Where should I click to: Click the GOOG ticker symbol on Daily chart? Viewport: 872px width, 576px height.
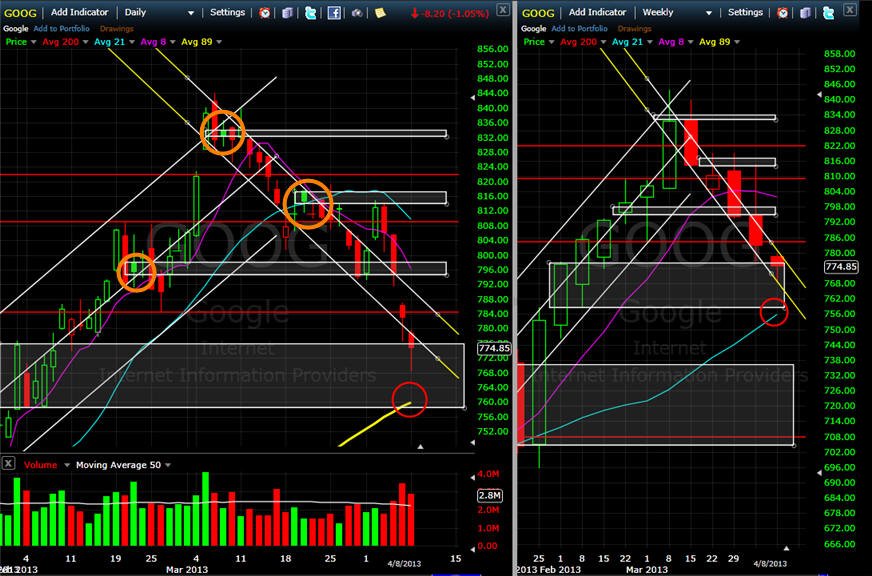tap(21, 12)
